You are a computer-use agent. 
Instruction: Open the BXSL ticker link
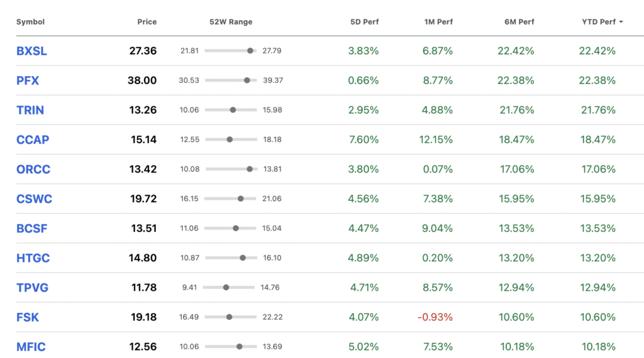point(31,51)
